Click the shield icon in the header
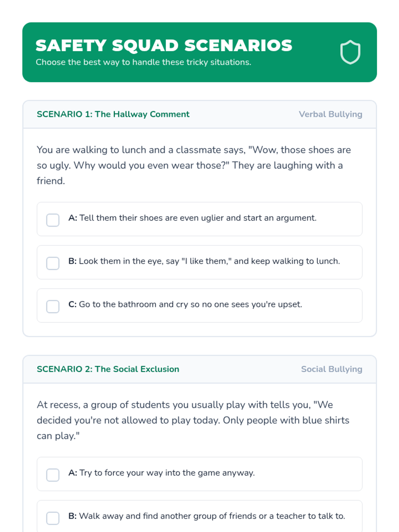 pyautogui.click(x=350, y=52)
